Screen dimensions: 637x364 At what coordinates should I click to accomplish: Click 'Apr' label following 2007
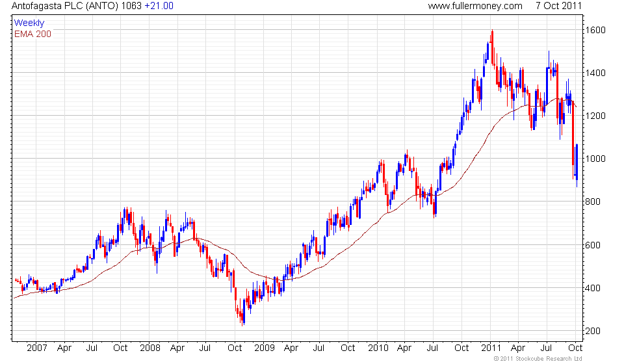(x=64, y=348)
